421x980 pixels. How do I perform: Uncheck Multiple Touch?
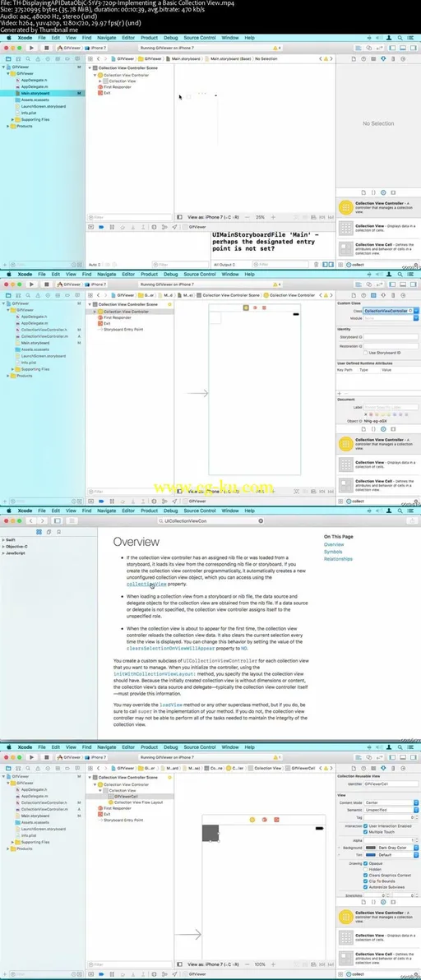[x=366, y=832]
